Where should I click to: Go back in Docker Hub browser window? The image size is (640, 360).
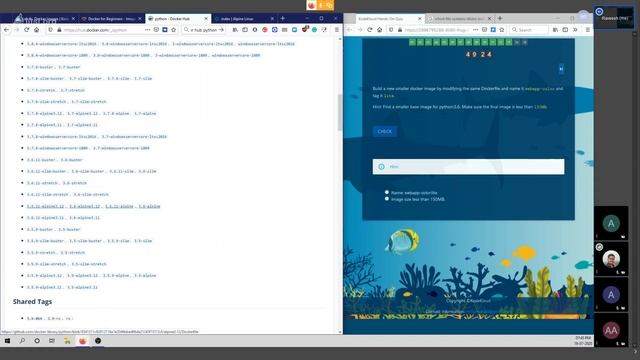pos(7,30)
